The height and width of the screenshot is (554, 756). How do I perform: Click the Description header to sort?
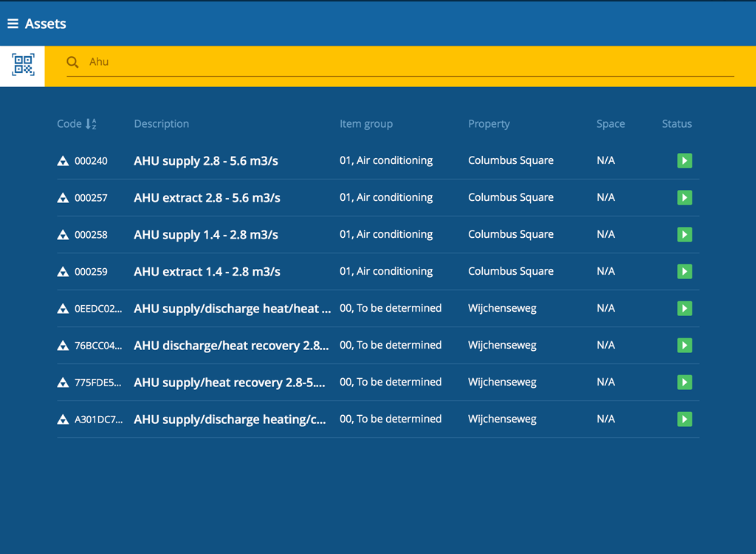(161, 123)
